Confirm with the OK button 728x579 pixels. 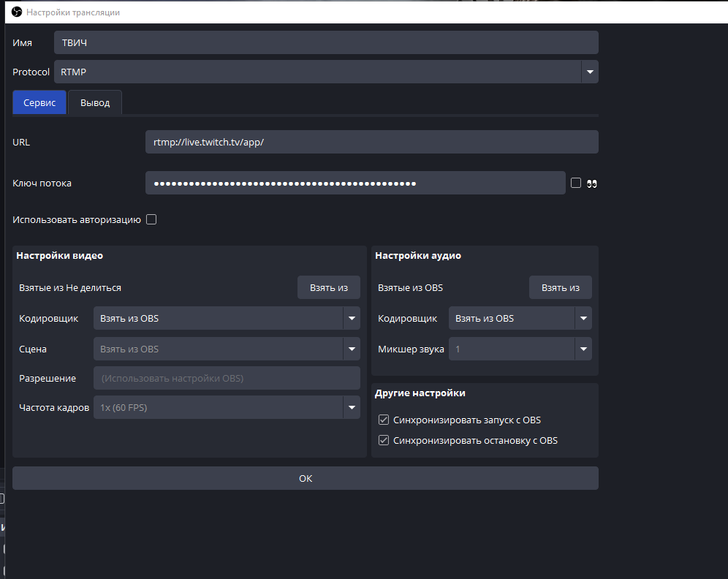tap(306, 478)
